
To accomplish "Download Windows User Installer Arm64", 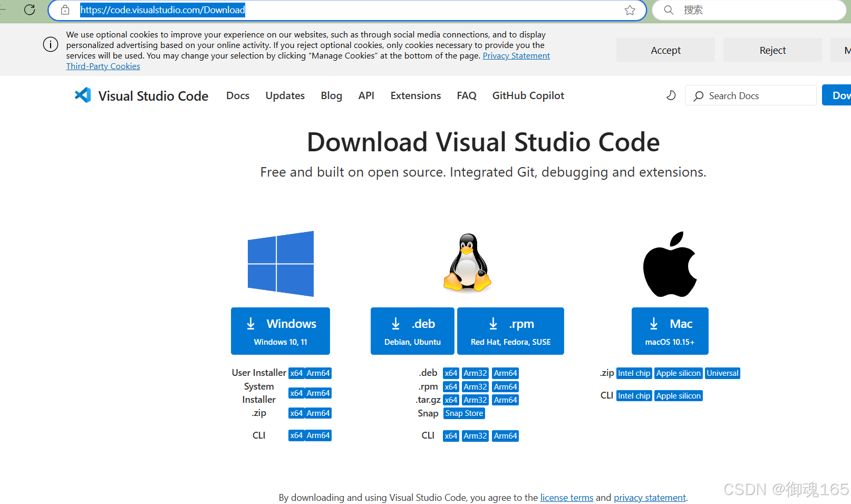I will click(x=318, y=373).
